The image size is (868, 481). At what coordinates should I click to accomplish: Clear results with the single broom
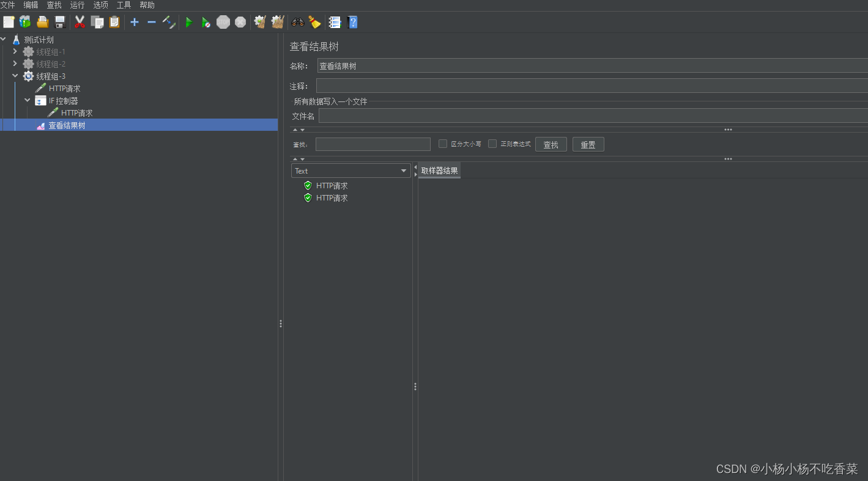[260, 23]
